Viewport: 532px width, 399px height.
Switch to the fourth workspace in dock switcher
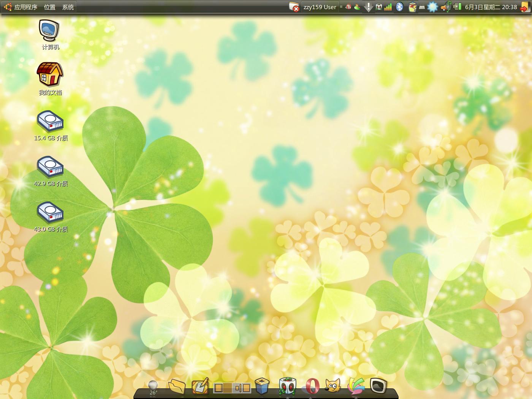(x=246, y=388)
